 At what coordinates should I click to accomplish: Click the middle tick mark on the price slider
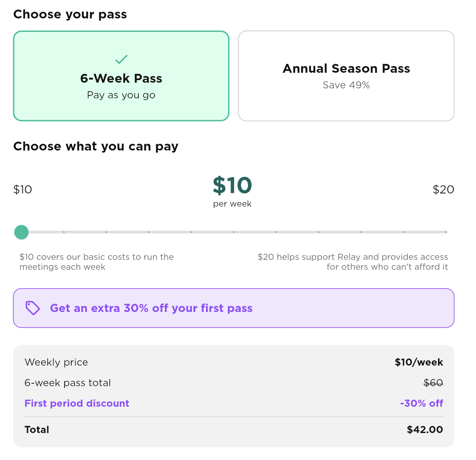[x=234, y=232]
